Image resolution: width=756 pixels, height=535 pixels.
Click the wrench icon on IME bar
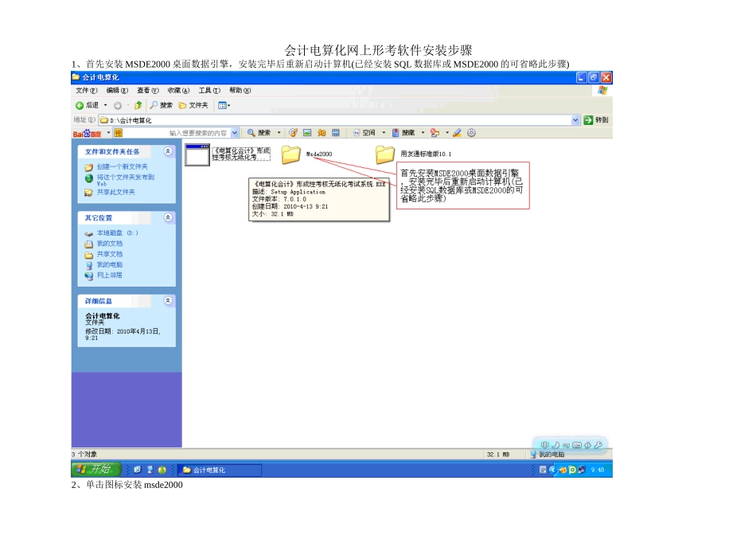[598, 445]
